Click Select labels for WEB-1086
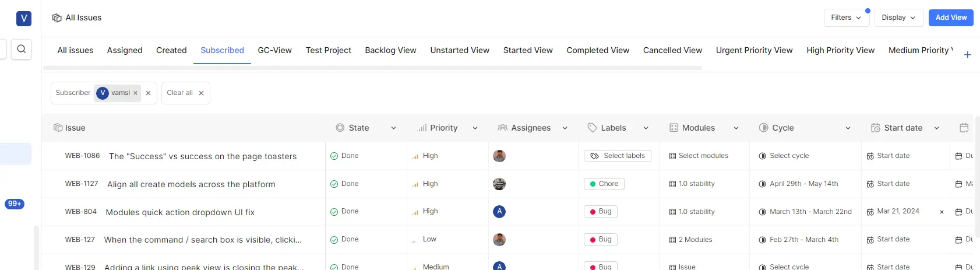 coord(618,156)
